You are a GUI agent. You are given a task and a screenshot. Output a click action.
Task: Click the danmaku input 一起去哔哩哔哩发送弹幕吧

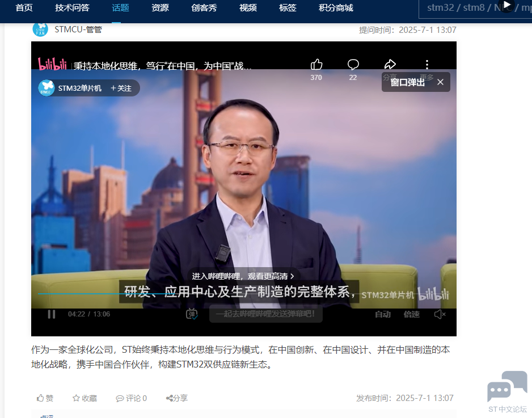click(265, 314)
